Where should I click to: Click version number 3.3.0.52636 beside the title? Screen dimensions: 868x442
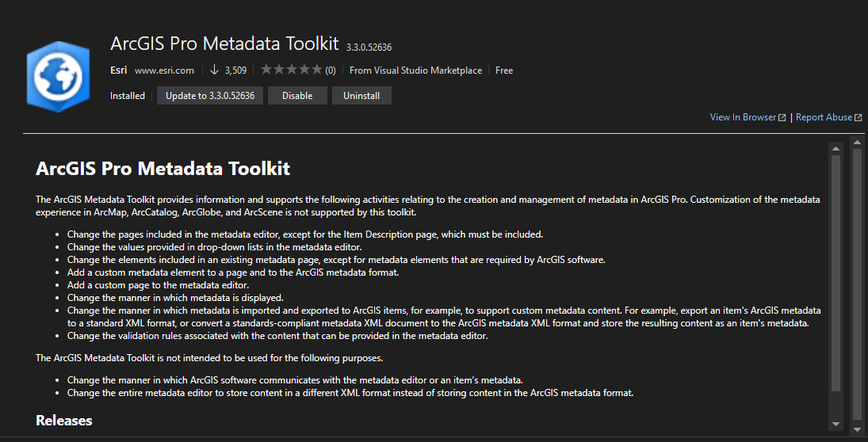click(x=369, y=48)
